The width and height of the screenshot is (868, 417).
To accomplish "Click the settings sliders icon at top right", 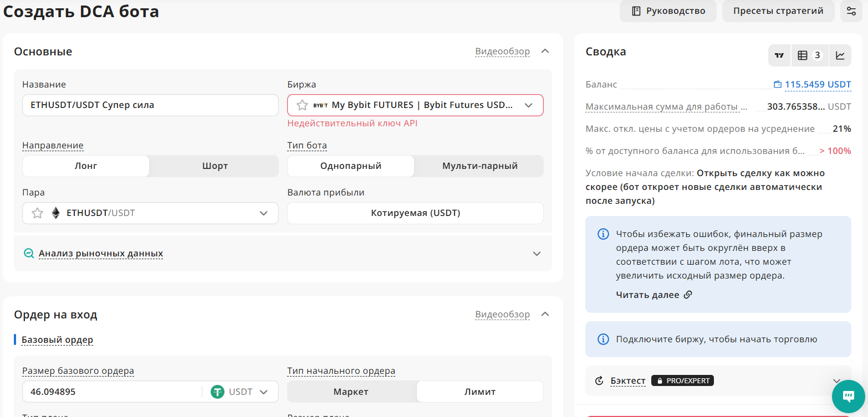I will tap(851, 11).
